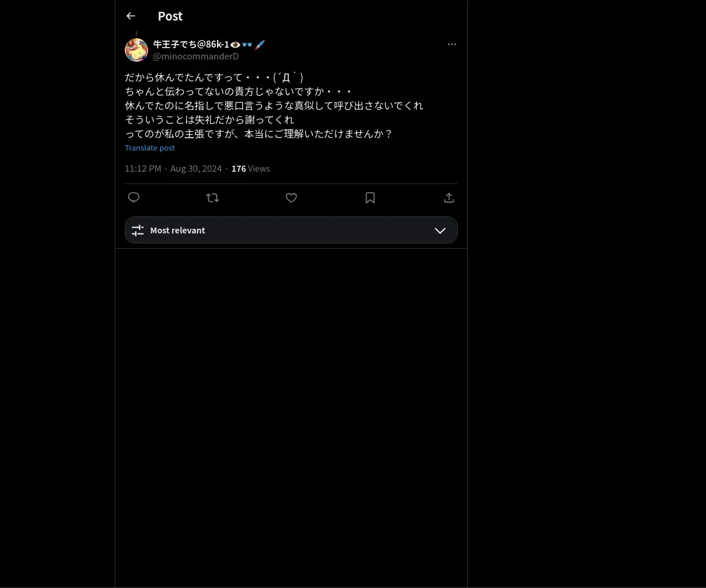Open the author's profile avatar
Viewport: 706px width, 588px height.
pyautogui.click(x=136, y=50)
